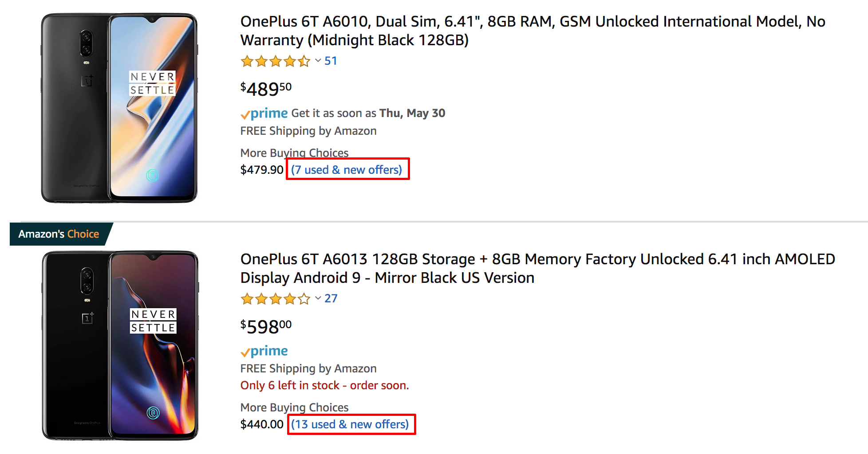Click the half-filled fifth star of the first product
Viewport: 868px width, 454px height.
pyautogui.click(x=304, y=61)
